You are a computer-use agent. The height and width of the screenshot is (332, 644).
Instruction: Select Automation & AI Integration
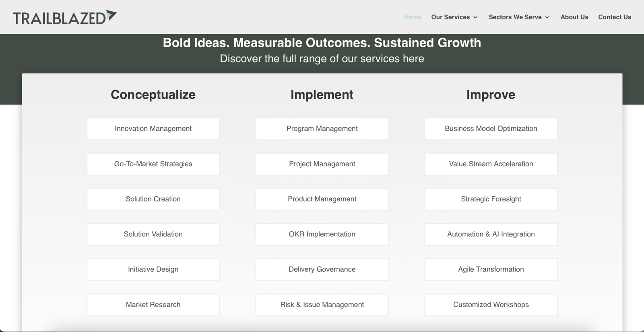(491, 234)
